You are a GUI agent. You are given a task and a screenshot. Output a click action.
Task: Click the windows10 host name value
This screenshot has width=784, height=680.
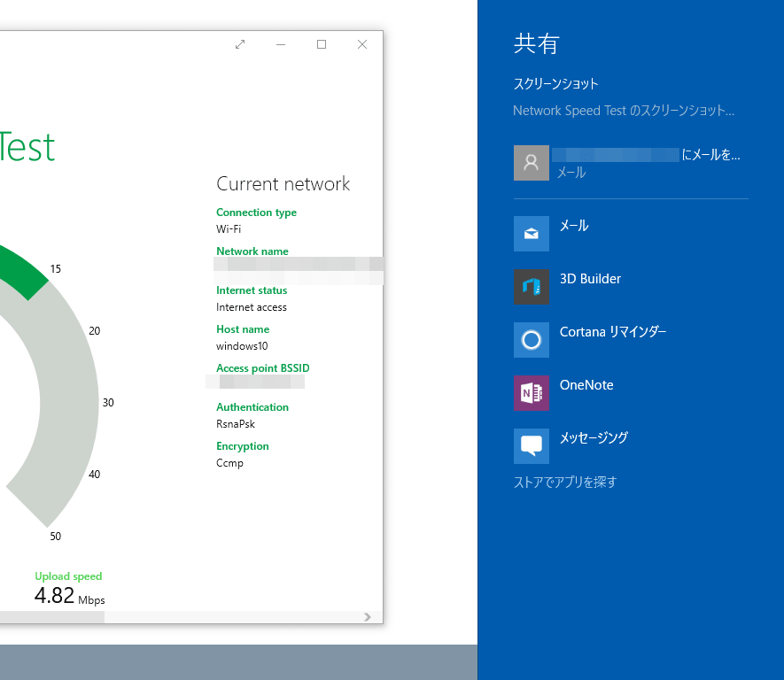242,346
